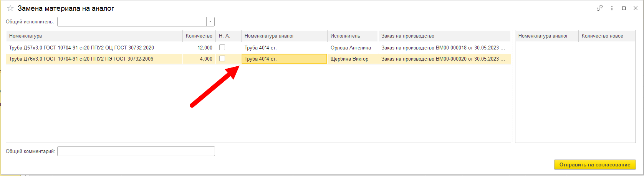This screenshot has width=644, height=176.
Task: Focus the Общий комментарий text field
Action: pos(136,151)
